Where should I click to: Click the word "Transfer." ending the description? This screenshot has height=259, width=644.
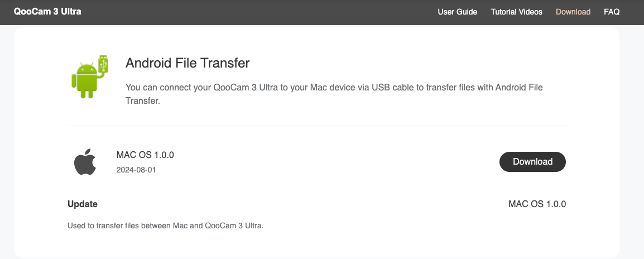143,102
